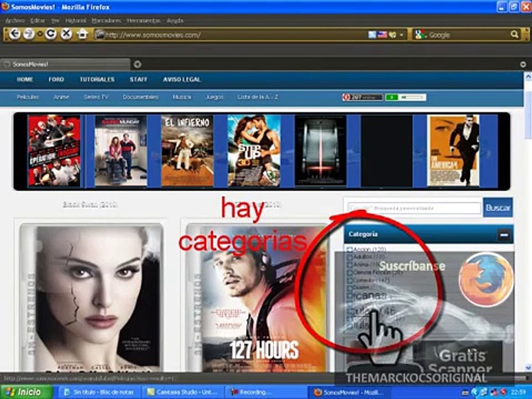
Task: Browse the Musica section
Action: [182, 97]
